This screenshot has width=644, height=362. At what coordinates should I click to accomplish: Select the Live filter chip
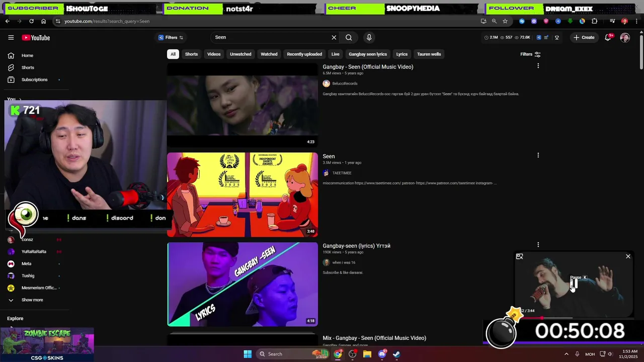pos(335,54)
